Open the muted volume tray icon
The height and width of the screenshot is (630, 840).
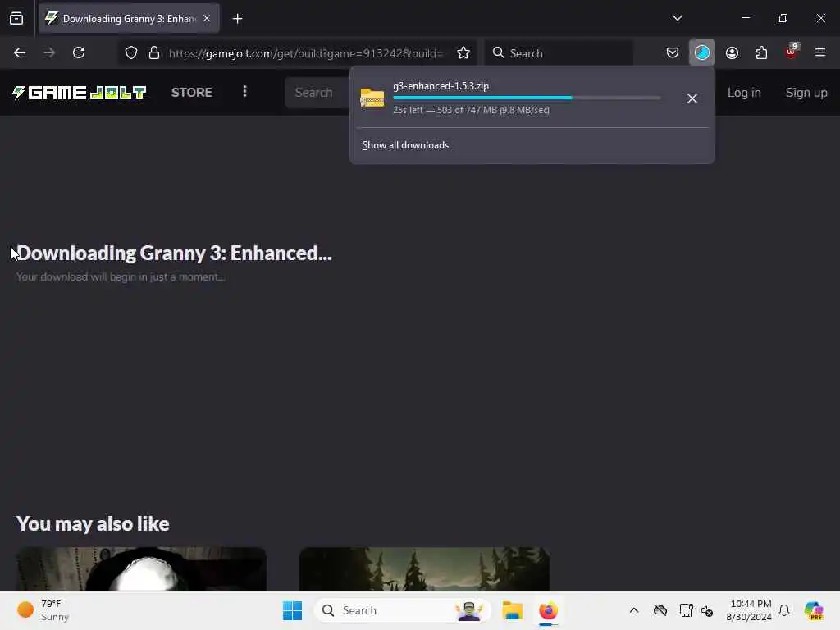click(x=707, y=610)
